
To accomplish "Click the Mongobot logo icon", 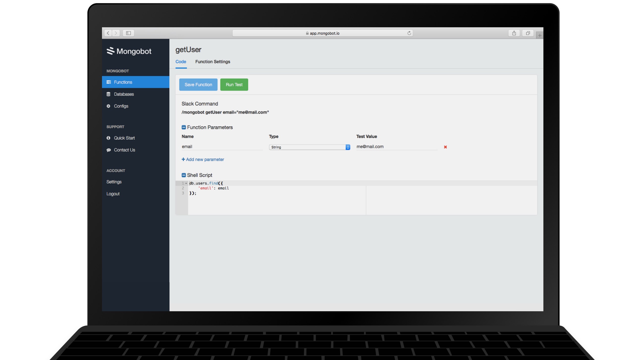I will 110,51.
